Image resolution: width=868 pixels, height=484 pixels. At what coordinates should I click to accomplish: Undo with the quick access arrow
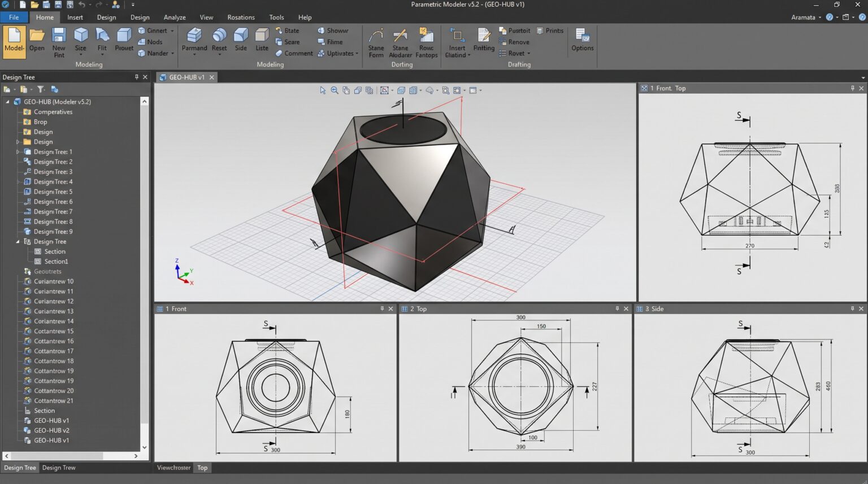pyautogui.click(x=82, y=5)
